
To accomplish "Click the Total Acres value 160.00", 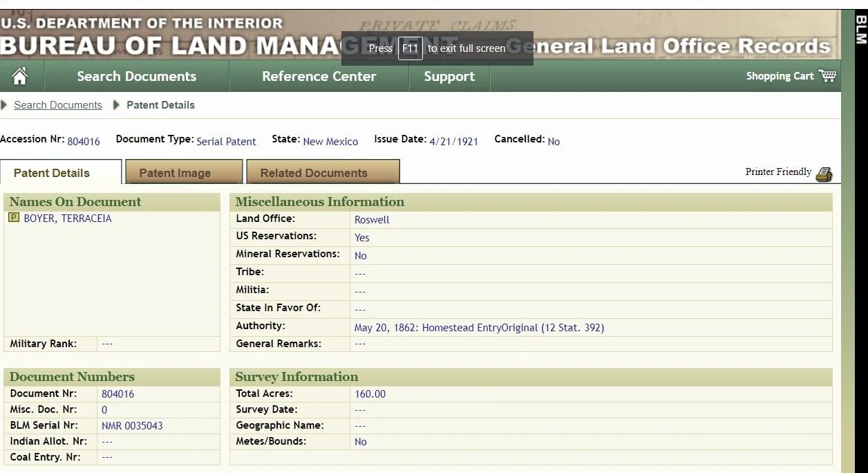I will tap(370, 394).
